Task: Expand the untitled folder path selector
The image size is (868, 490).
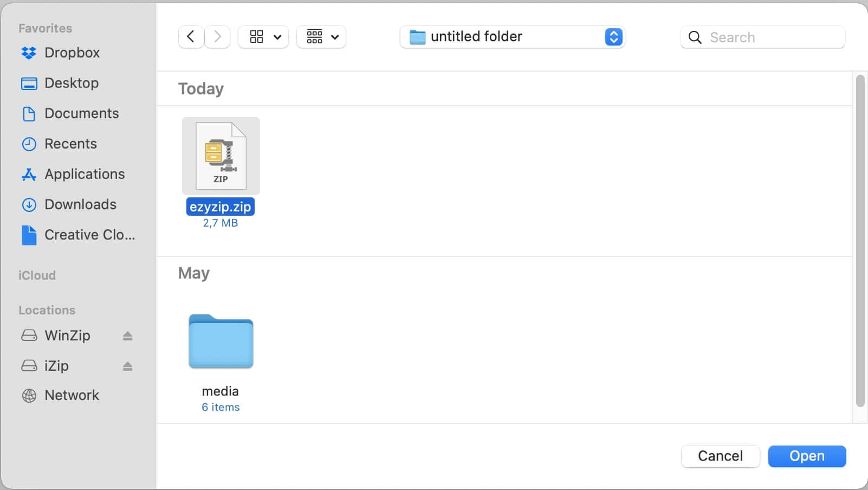Action: [x=613, y=37]
